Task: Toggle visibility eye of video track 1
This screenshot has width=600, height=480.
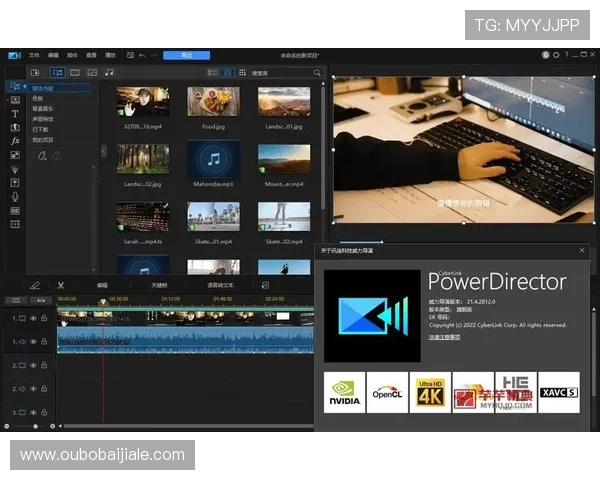Action: pyautogui.click(x=33, y=318)
